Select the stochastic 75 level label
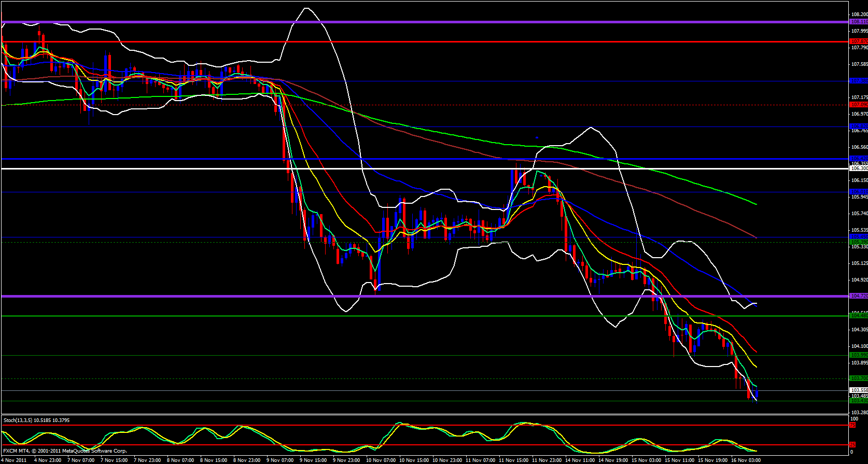Viewport: 868px width, 464px height. click(x=853, y=425)
